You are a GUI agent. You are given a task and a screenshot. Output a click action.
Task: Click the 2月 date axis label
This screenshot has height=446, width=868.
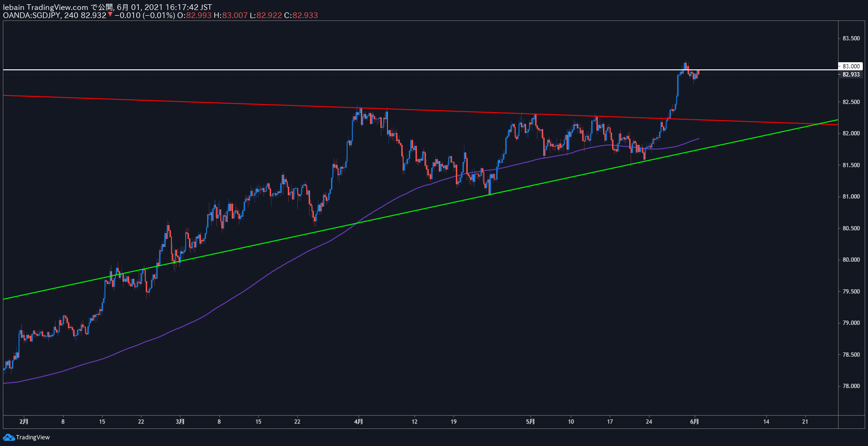click(24, 421)
